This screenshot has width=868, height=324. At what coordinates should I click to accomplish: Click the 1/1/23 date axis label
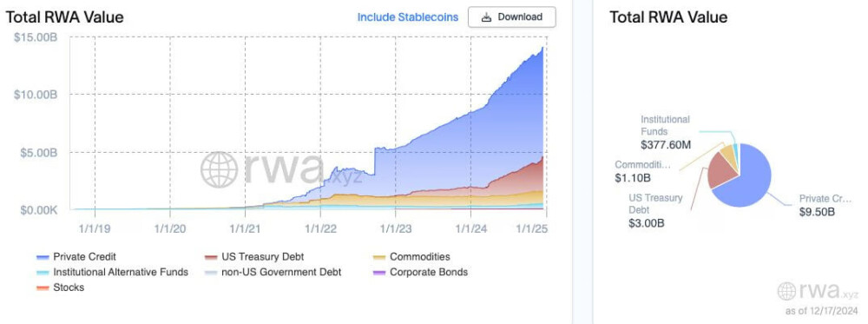pyautogui.click(x=395, y=228)
